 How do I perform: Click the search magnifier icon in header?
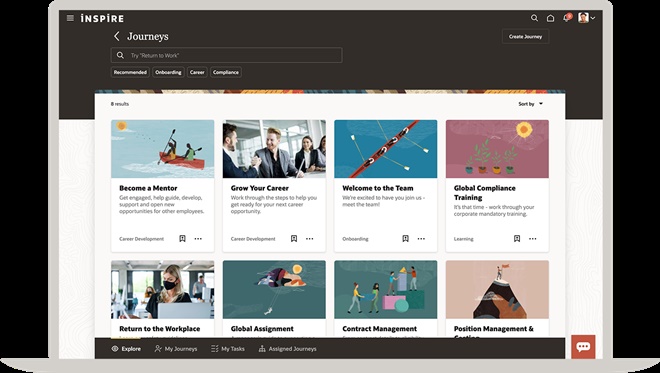click(534, 18)
